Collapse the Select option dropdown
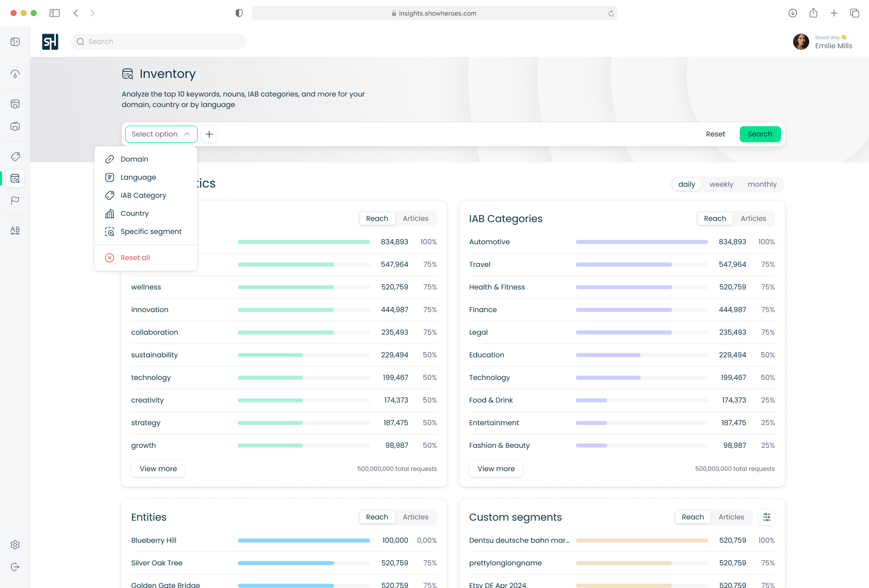Screen dimensions: 869x588 coord(161,134)
